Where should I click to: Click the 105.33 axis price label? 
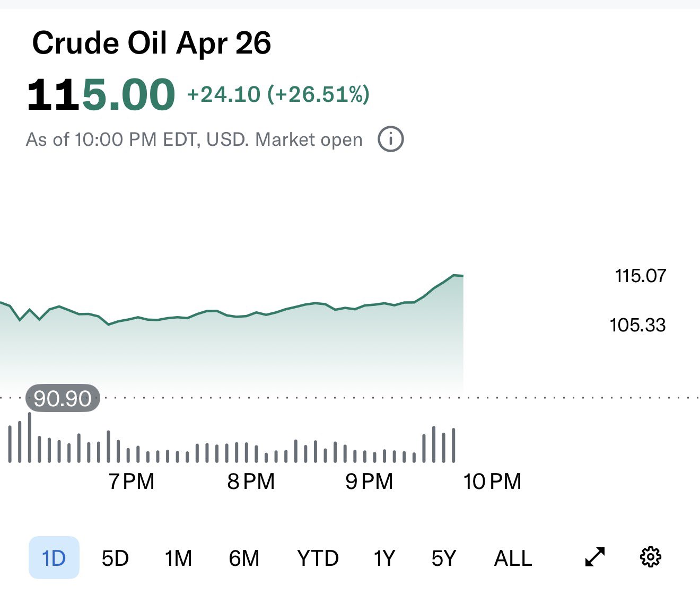pos(637,325)
